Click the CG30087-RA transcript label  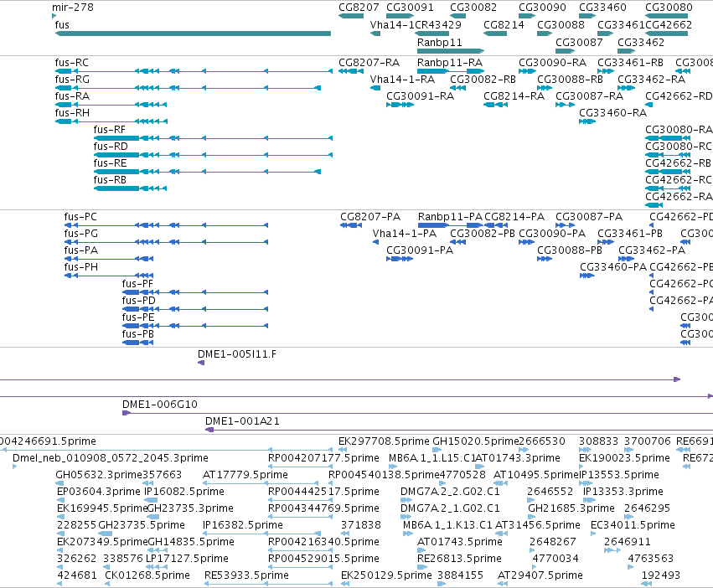click(x=589, y=96)
